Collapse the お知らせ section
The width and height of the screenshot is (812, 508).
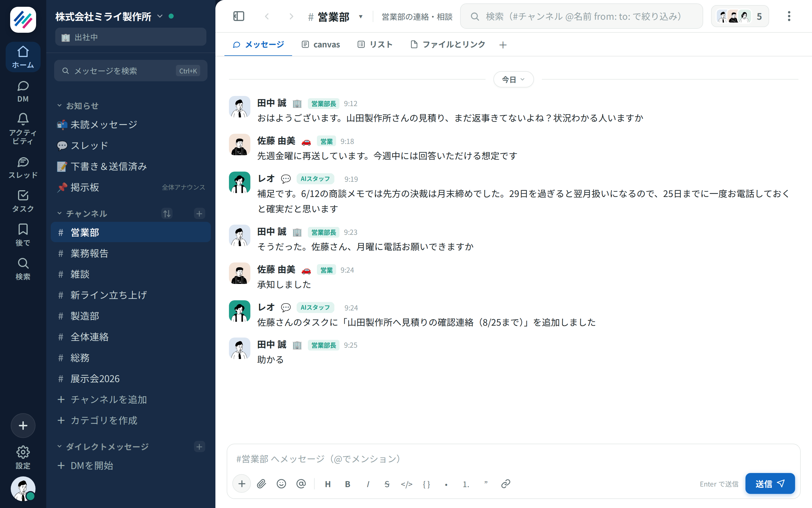pyautogui.click(x=78, y=106)
